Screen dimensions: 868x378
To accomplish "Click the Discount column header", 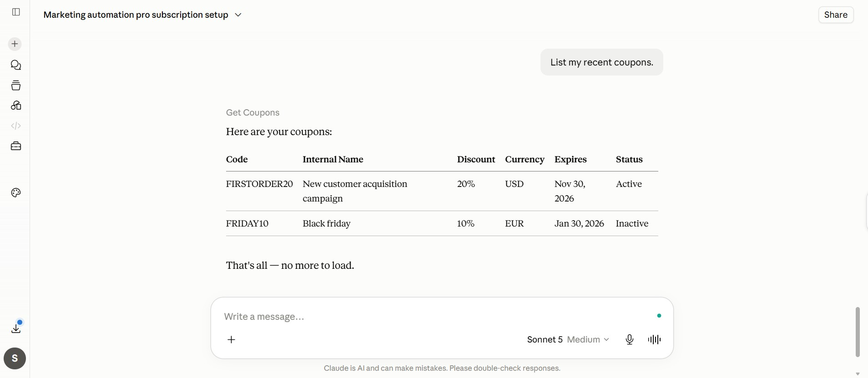I will 476,159.
